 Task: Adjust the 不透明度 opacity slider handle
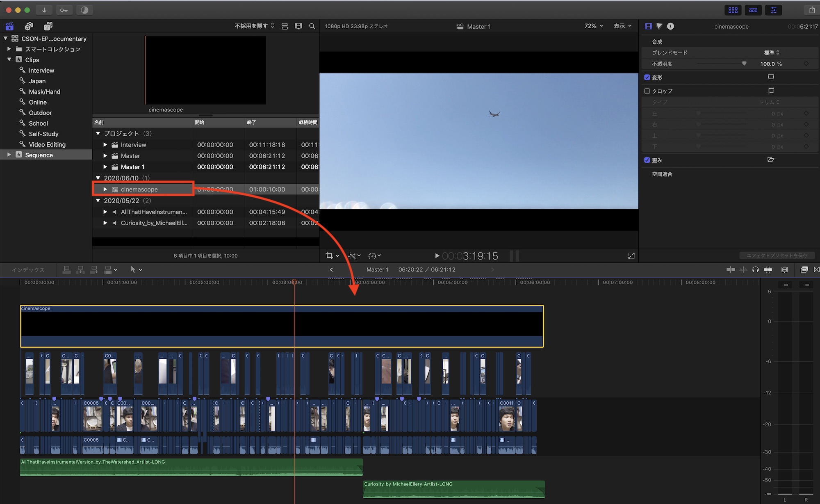(x=744, y=64)
